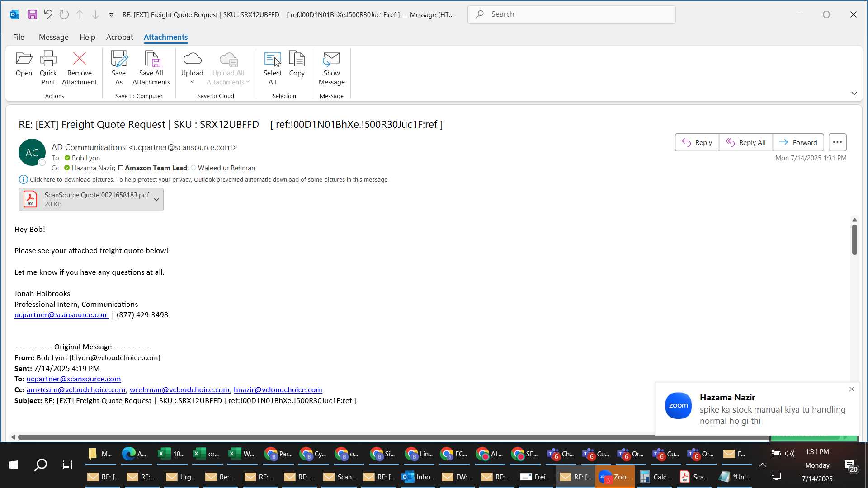Open the 10... Excel taskbar item
Screen dimensions: 868x488
[171, 454]
